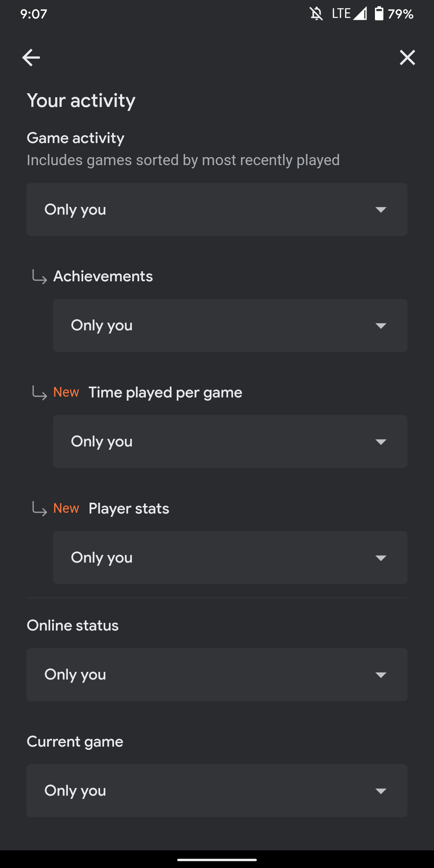Tap the muted notification bell status icon
Image resolution: width=434 pixels, height=868 pixels.
point(316,14)
